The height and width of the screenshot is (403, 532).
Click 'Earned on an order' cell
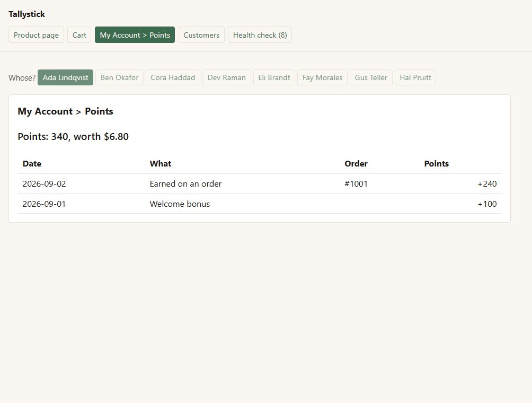[185, 183]
